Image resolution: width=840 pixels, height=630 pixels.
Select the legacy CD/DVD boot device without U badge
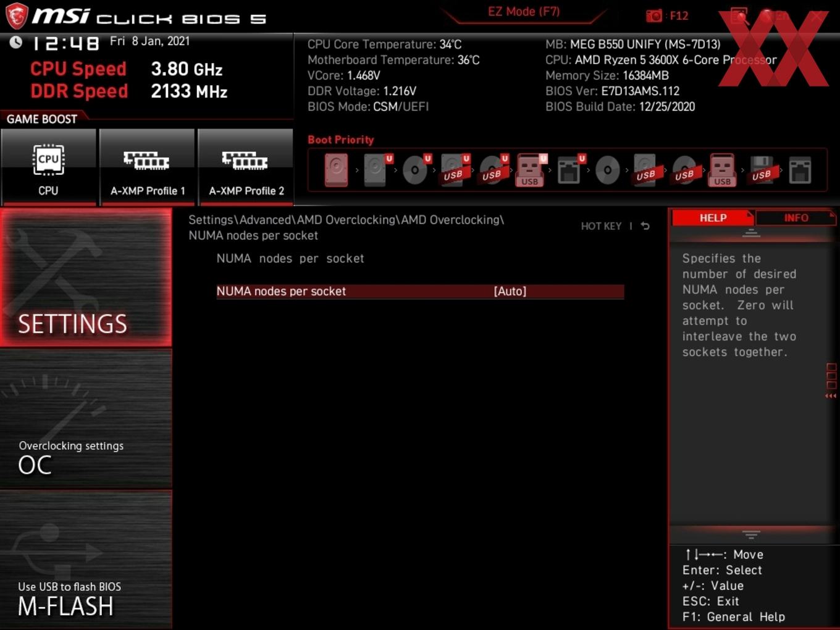point(608,170)
